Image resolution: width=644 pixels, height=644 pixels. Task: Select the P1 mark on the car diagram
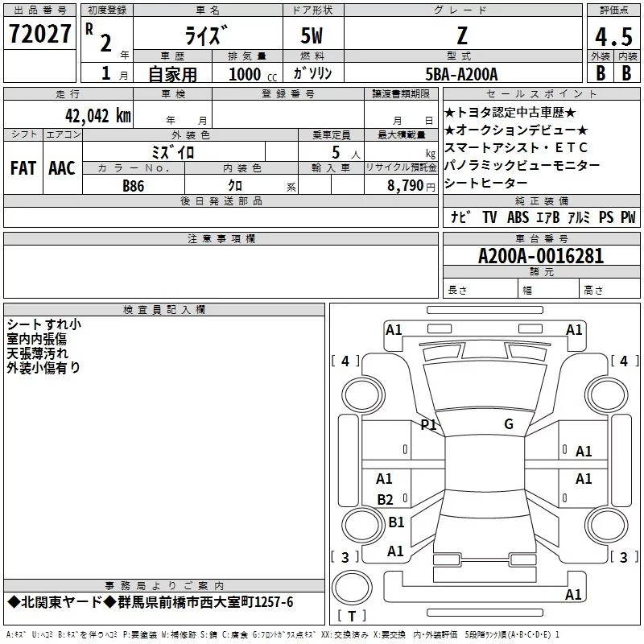[x=429, y=424]
